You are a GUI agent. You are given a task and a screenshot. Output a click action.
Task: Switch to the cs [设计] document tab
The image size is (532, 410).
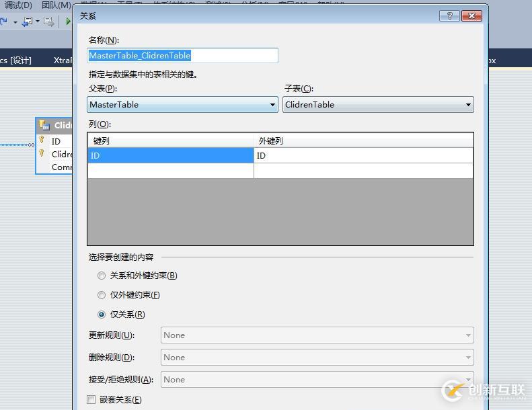pos(15,60)
